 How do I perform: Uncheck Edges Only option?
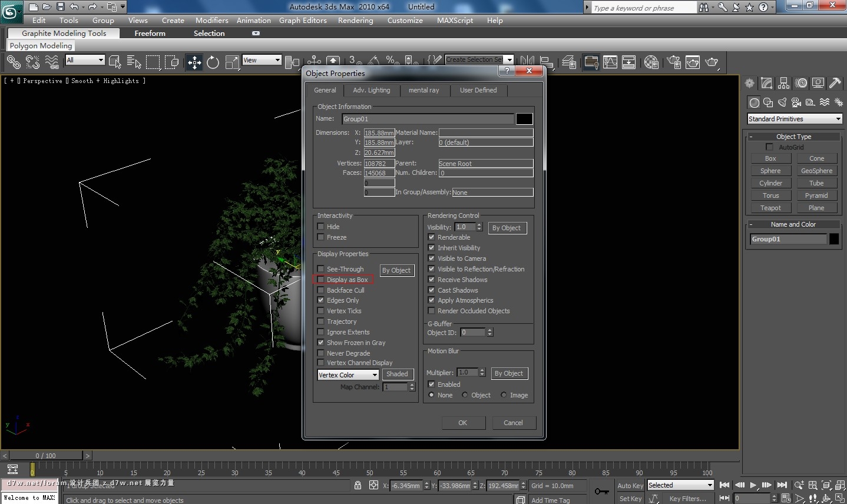(x=320, y=300)
